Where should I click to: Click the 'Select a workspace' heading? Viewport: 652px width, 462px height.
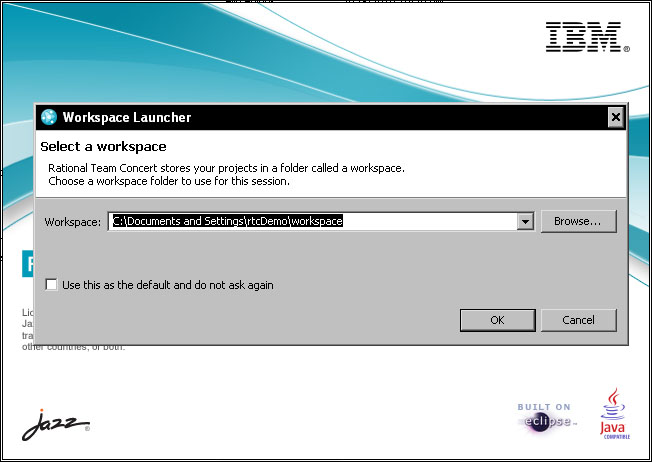pos(103,147)
